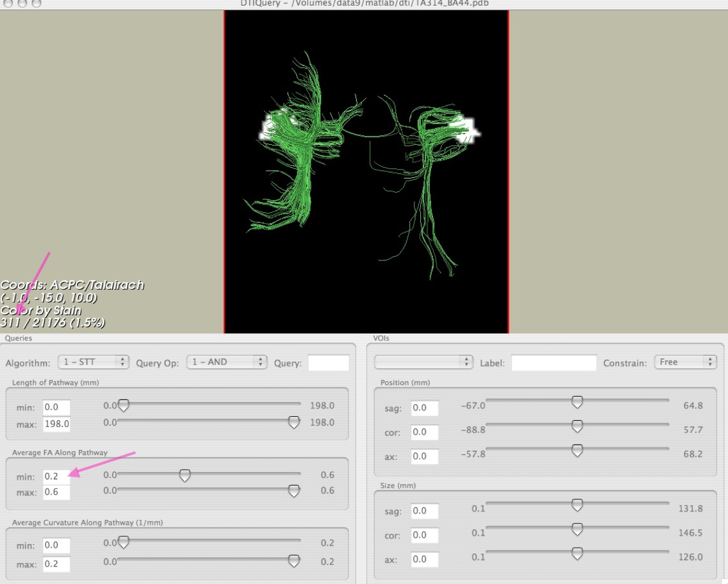This screenshot has height=584, width=728.
Task: Click the Size ax input field
Action: [425, 560]
